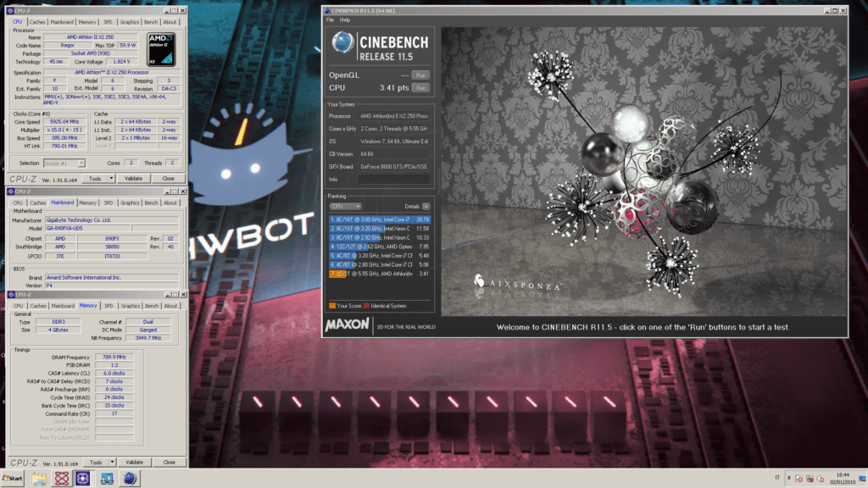The height and width of the screenshot is (488, 868).
Task: Run the CPU benchmark in Cinebench
Action: tap(420, 88)
